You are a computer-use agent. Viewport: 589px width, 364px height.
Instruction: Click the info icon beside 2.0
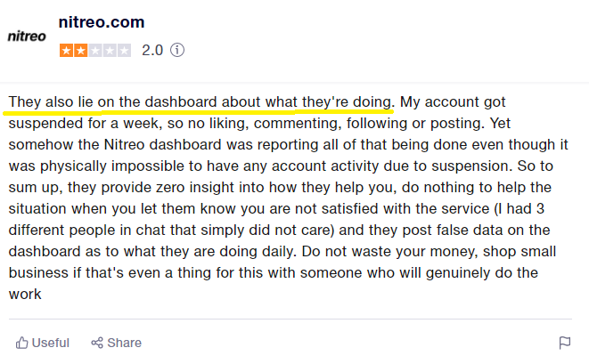177,50
